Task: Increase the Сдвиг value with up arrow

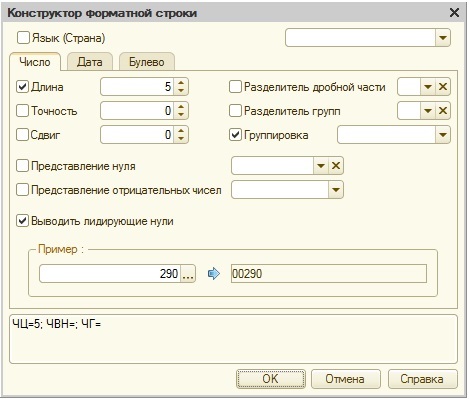Action: tap(181, 131)
